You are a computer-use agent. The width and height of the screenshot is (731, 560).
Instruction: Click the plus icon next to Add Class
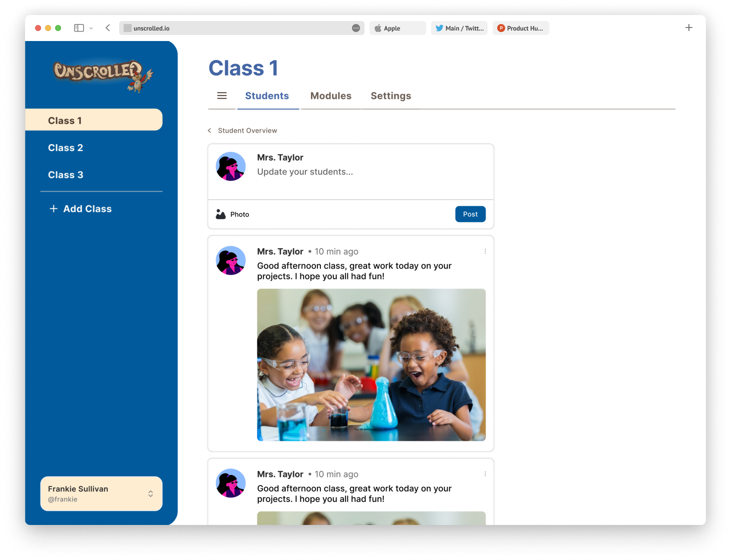click(54, 209)
